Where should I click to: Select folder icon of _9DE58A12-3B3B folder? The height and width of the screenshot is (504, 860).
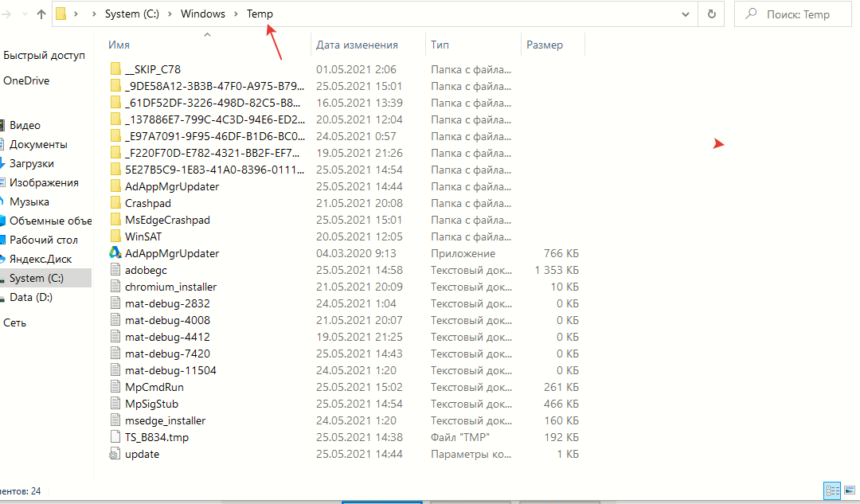tap(115, 86)
